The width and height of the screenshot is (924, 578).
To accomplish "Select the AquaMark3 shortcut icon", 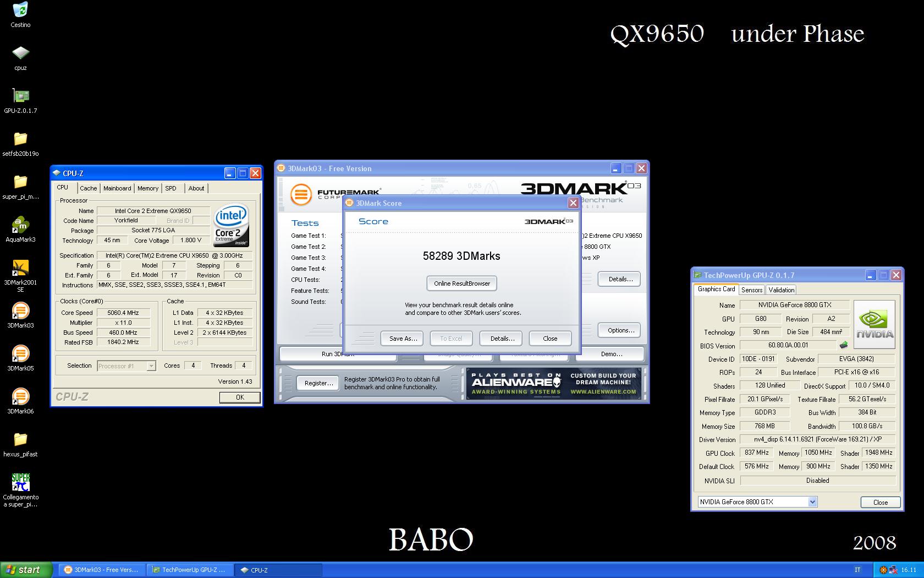I will point(20,225).
